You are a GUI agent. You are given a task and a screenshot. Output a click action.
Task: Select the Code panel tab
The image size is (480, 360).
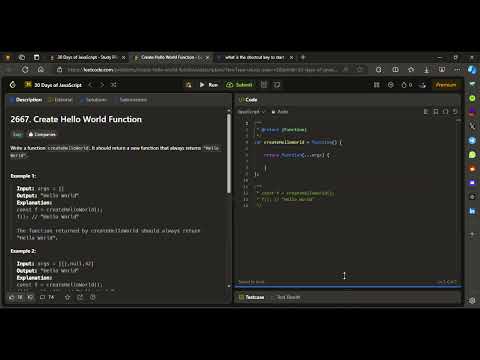point(248,100)
